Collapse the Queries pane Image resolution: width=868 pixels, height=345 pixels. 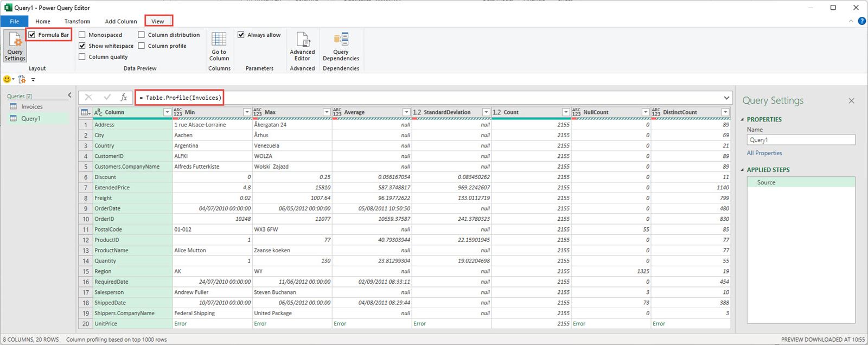69,95
